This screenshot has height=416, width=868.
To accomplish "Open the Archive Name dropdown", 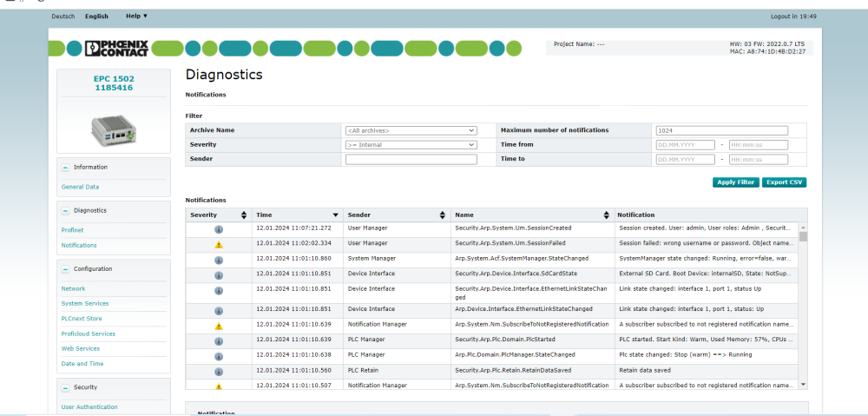I will click(x=411, y=130).
